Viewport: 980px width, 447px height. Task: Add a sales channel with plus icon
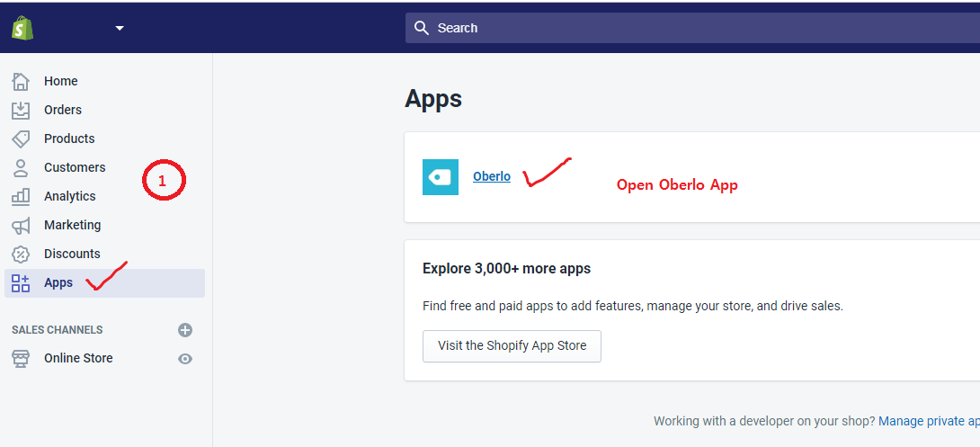tap(185, 330)
